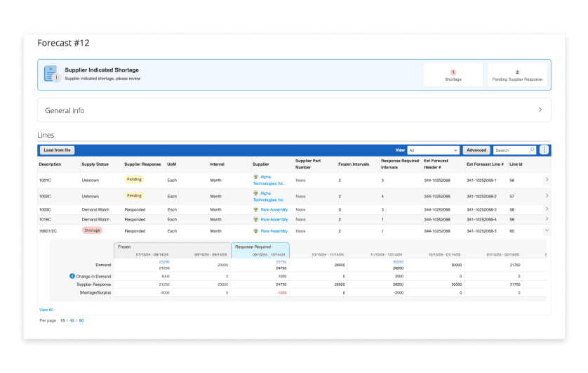588x373 pixels.
Task: Expand the General Info section
Action: (x=540, y=110)
